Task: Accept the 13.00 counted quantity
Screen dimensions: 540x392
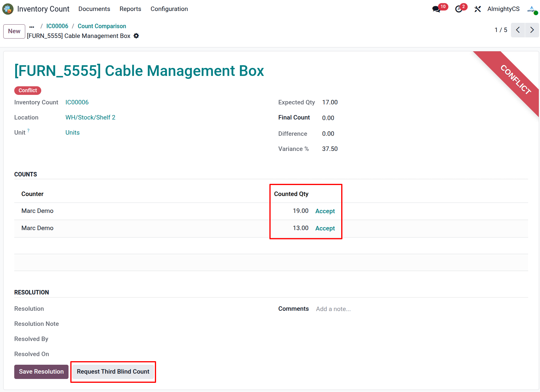Action: 325,228
